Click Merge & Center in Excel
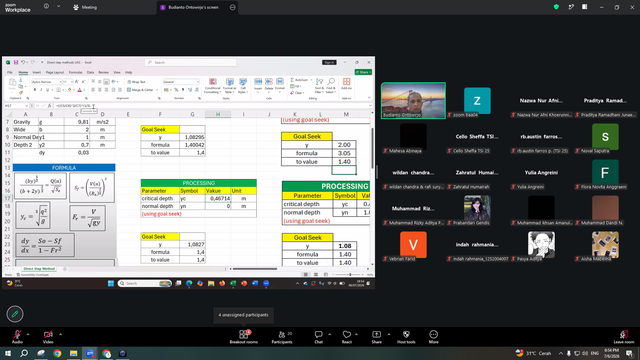Image resolution: width=640 pixels, height=360 pixels. [140, 90]
